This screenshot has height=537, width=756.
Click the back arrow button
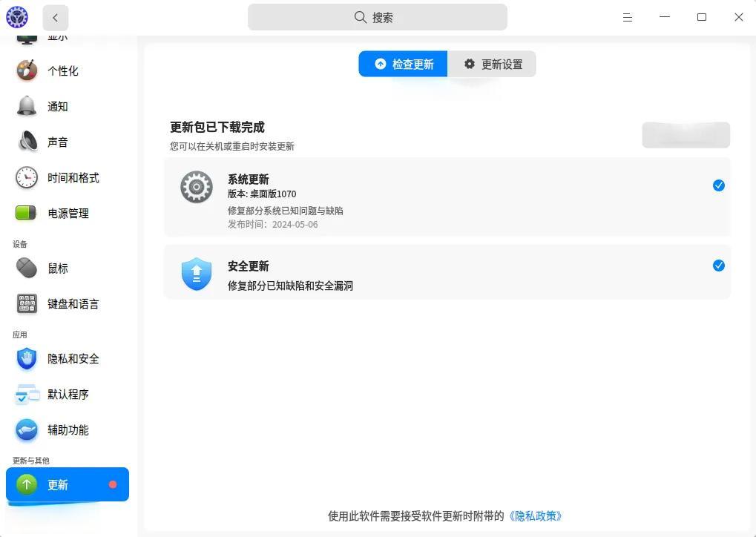(x=55, y=18)
